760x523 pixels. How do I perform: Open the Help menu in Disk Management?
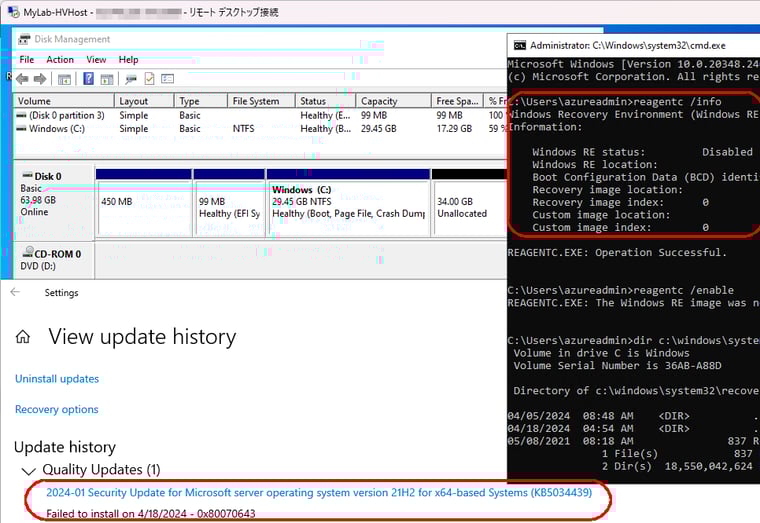[128, 60]
